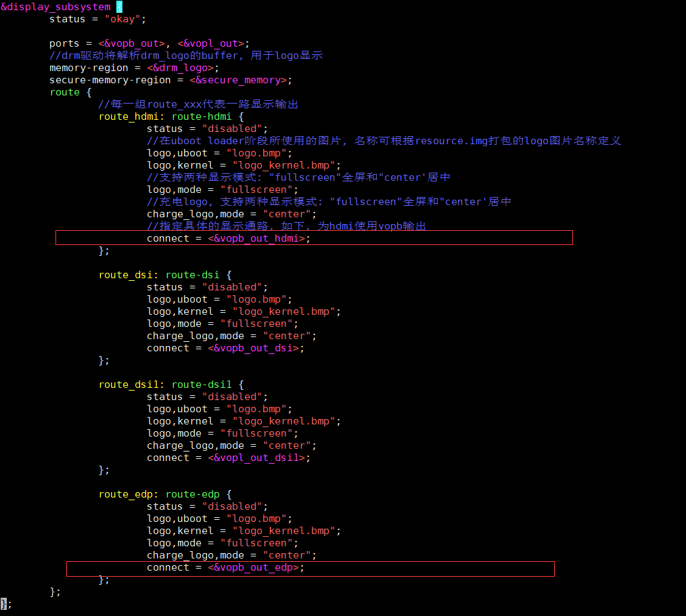
Task: Click the <&vopb_out_hdmi> connect value
Action: (x=256, y=238)
